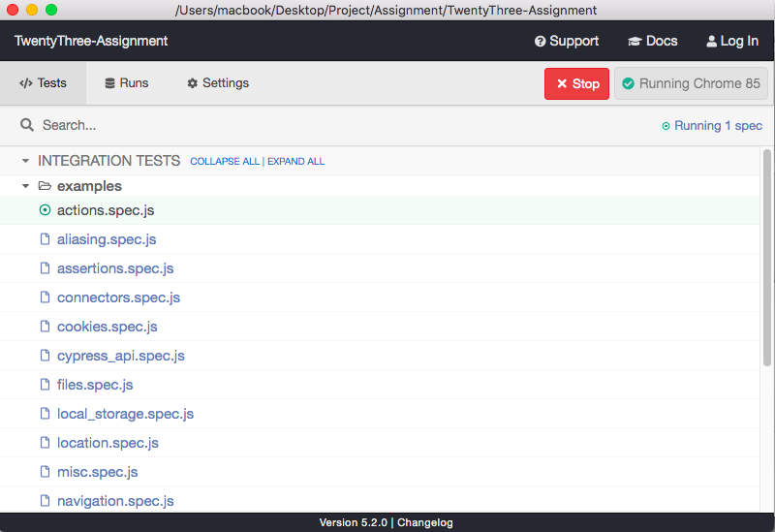Run location.spec.js spec file
The width and height of the screenshot is (775, 532).
coord(380,443)
